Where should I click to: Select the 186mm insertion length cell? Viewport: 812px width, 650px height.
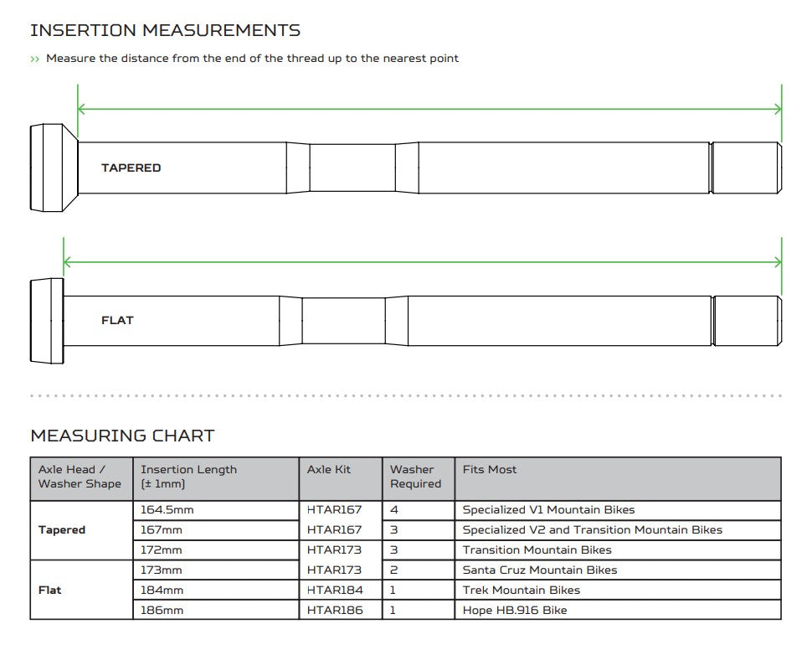click(162, 611)
